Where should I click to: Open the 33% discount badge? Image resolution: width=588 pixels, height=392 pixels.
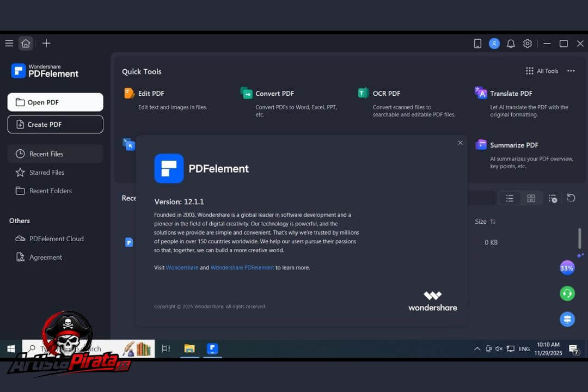[x=567, y=268]
